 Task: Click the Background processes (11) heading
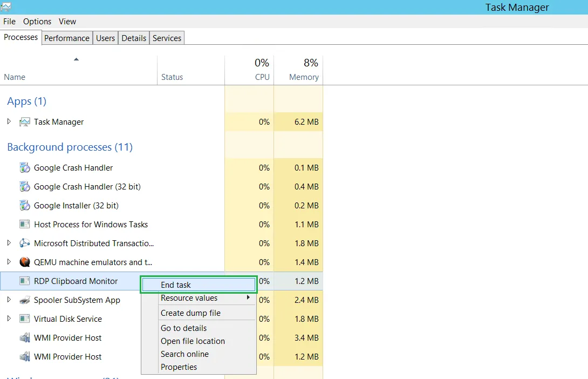click(70, 147)
